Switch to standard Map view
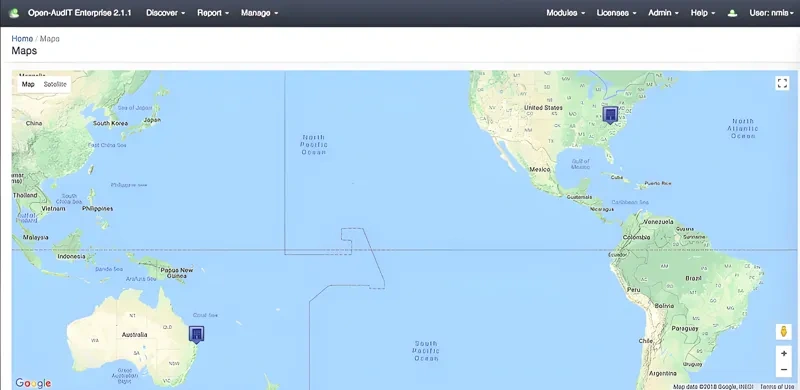 [x=28, y=84]
